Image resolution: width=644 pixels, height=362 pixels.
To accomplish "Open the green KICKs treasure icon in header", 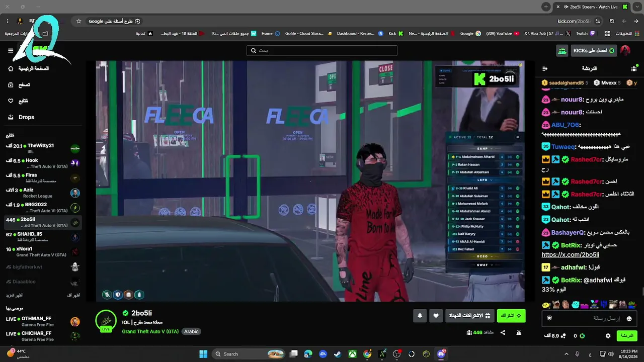I will coord(562,51).
